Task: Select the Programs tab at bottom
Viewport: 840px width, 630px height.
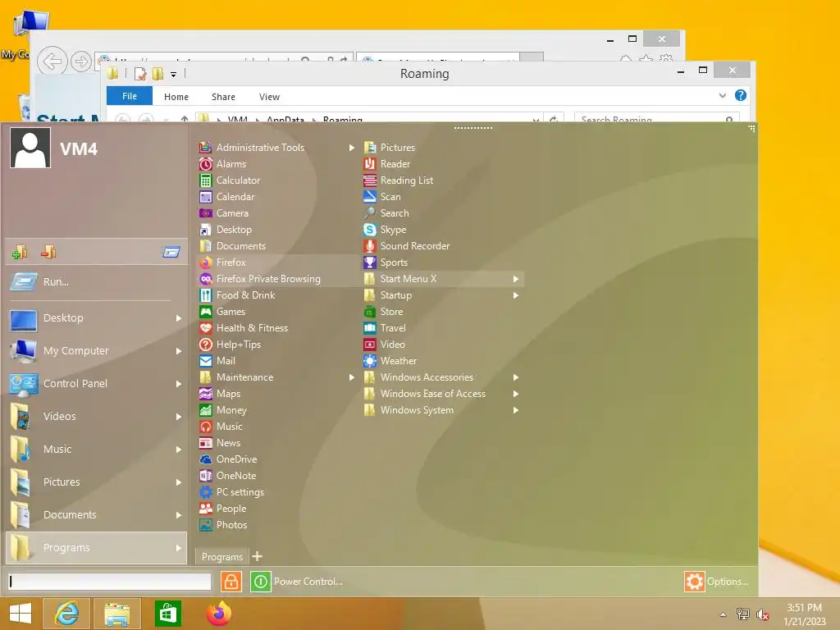Action: (221, 557)
